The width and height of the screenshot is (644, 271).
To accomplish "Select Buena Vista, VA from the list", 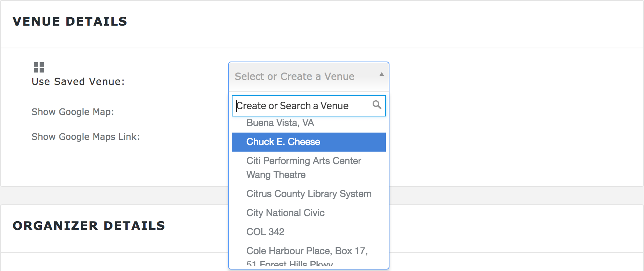I will point(280,123).
